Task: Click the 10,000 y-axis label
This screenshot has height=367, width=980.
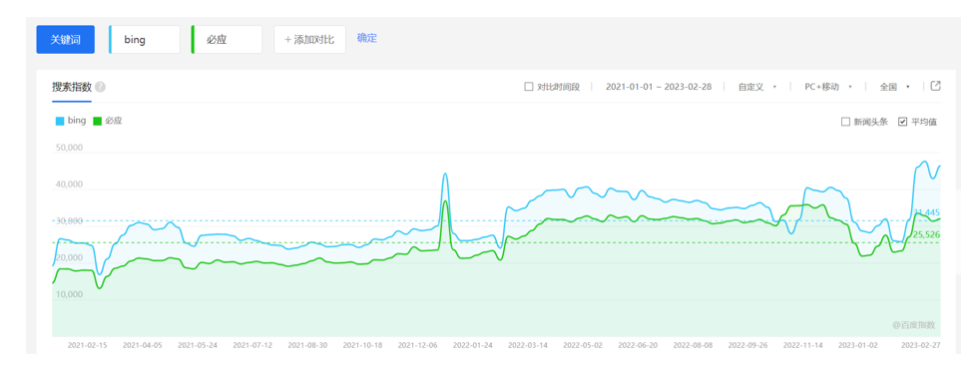Action: [70, 294]
